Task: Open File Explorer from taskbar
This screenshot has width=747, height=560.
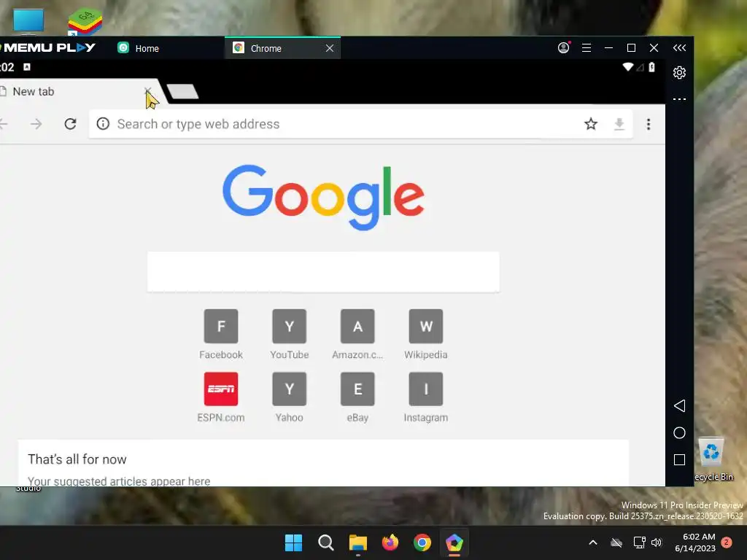Action: [357, 542]
